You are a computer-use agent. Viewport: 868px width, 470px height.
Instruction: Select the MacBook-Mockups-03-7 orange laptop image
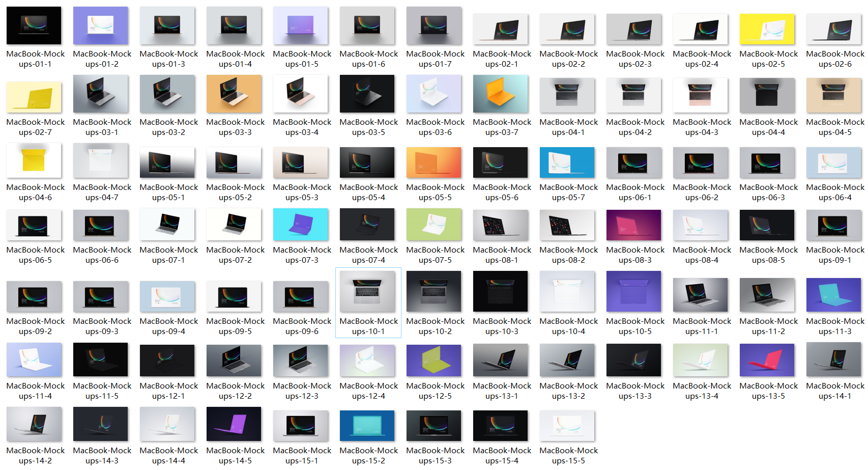click(x=501, y=94)
